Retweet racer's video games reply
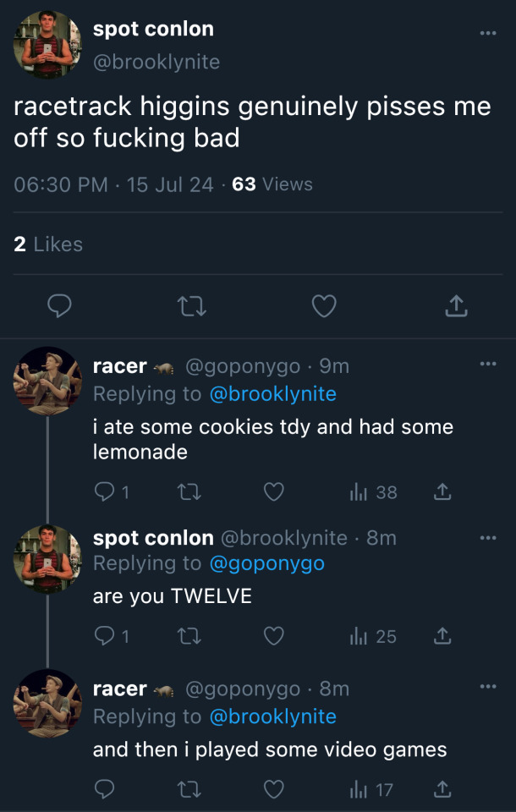This screenshot has width=516, height=812. point(189,790)
